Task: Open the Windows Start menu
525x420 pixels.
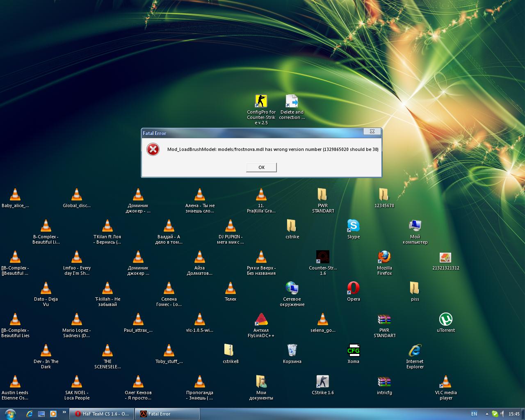Action: [10, 414]
